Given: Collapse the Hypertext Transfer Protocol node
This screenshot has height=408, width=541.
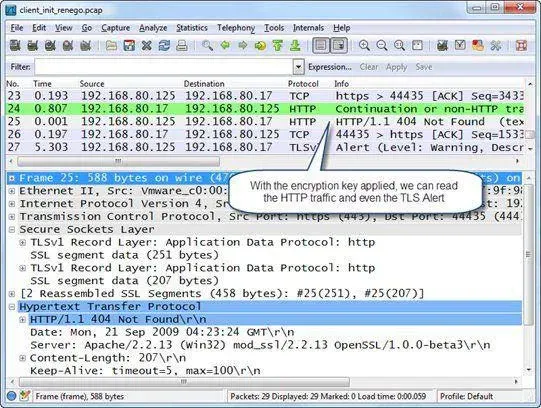Looking at the screenshot, I should click(x=12, y=307).
